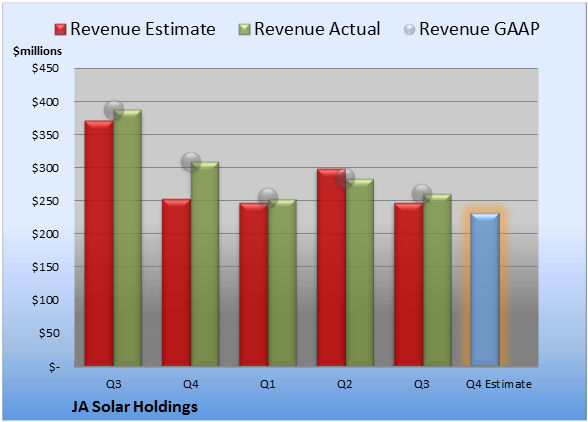Select the red estimate bar for Q1

coord(254,285)
